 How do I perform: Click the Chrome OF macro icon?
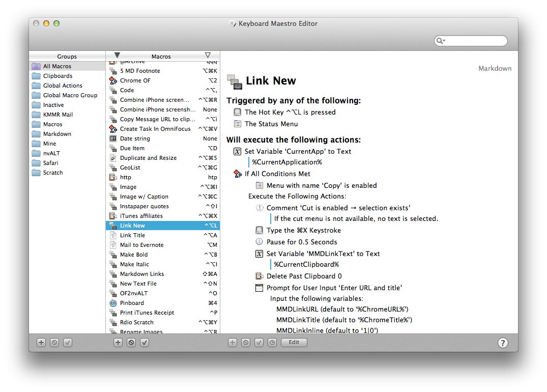113,80
